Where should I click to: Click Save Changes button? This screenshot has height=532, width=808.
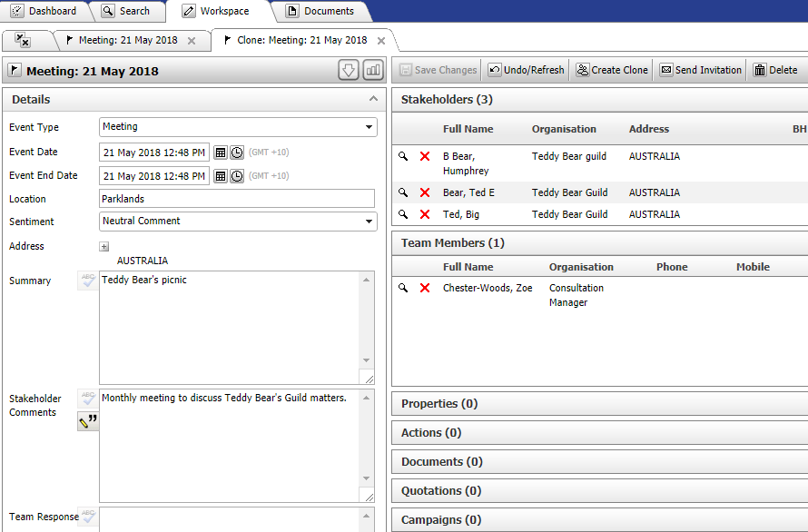point(438,70)
